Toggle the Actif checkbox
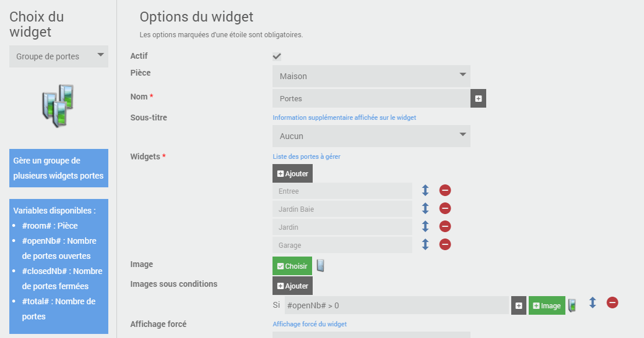 (x=277, y=56)
